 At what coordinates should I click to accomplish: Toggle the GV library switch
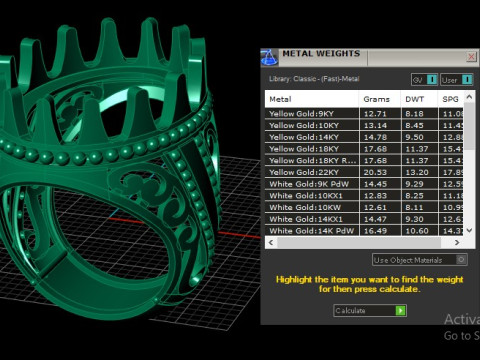point(432,80)
